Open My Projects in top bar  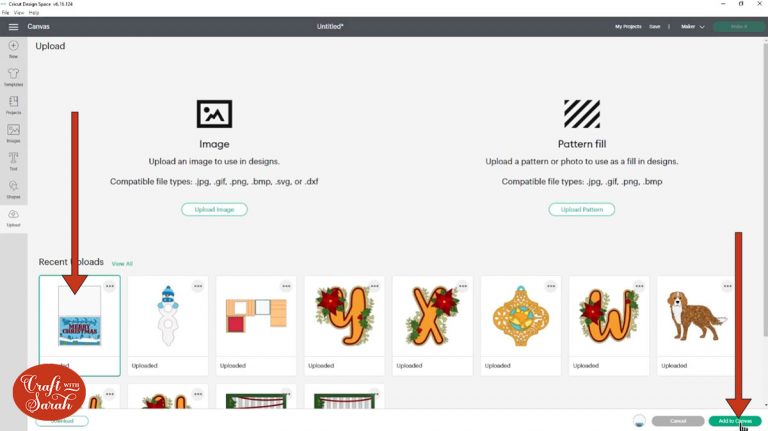tap(628, 27)
